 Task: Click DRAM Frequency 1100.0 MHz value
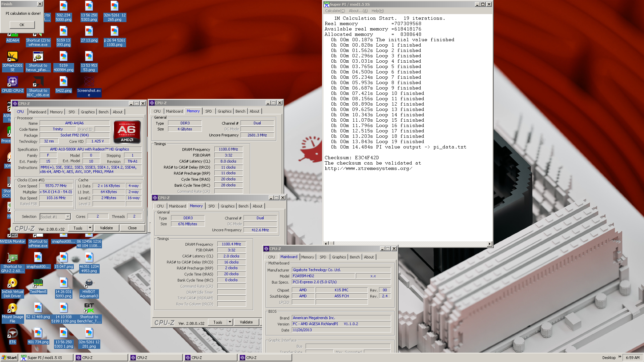[x=228, y=149]
